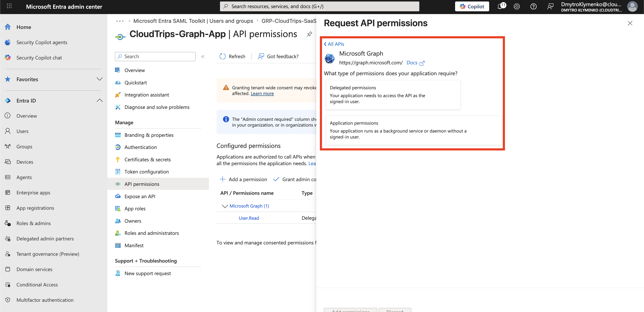Screen dimensions: 644x312
Task: Click the Refresh icon
Action: (223, 56)
